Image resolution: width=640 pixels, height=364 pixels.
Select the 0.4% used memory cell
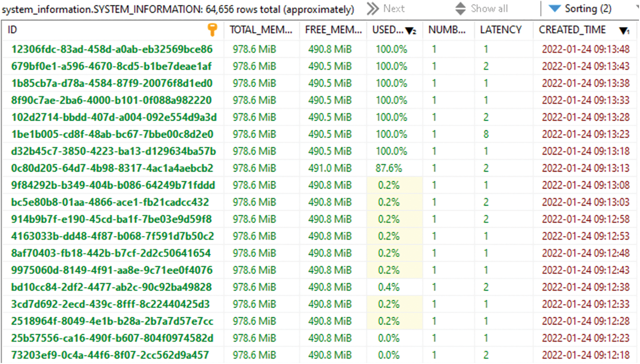(389, 287)
